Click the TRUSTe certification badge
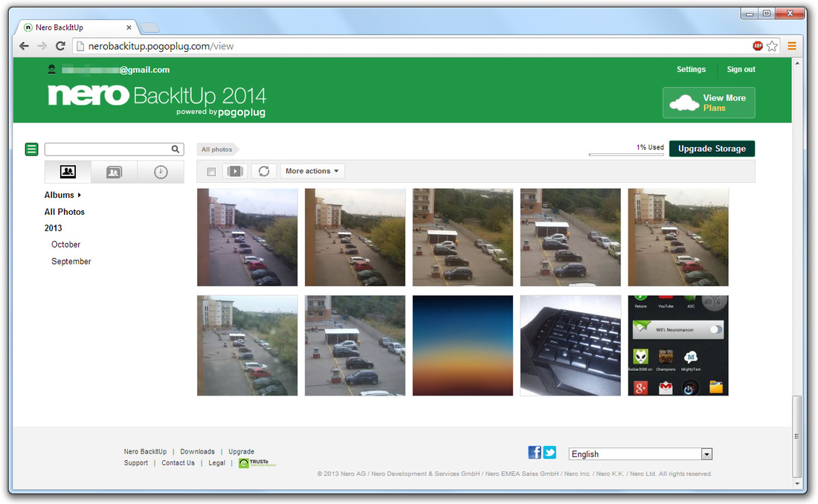Viewport: 818px width, 504px height. click(x=257, y=463)
